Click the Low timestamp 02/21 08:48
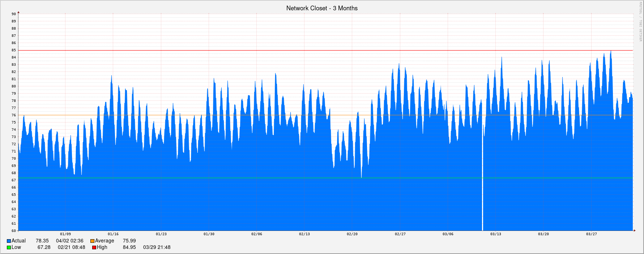The height and width of the screenshot is (254, 644). tap(71, 247)
